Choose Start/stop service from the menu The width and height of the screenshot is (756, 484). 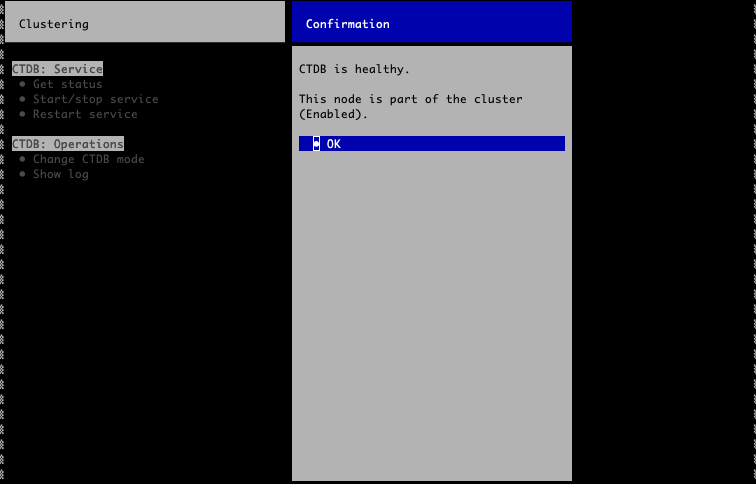pyautogui.click(x=95, y=100)
